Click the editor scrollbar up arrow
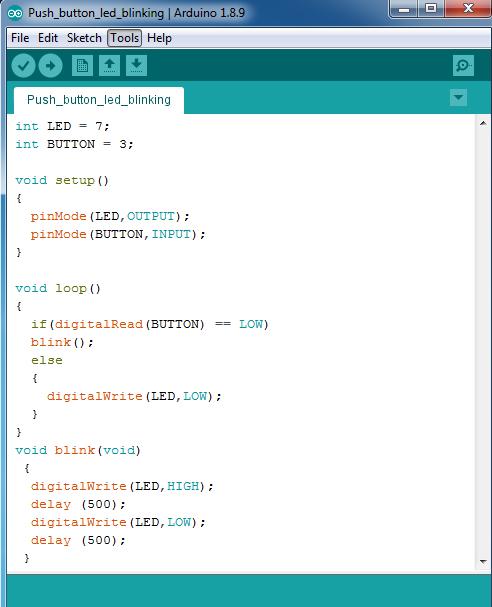The width and height of the screenshot is (492, 607). 483,123
